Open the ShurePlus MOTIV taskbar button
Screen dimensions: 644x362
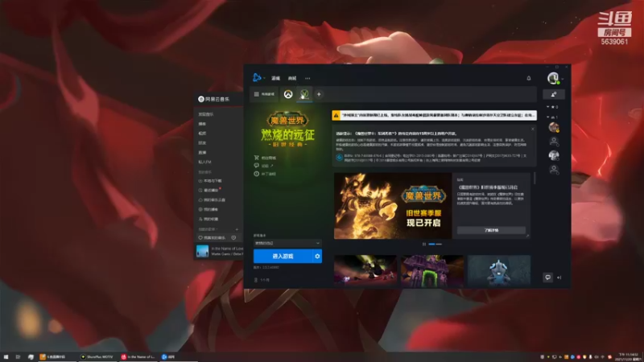pos(97,356)
